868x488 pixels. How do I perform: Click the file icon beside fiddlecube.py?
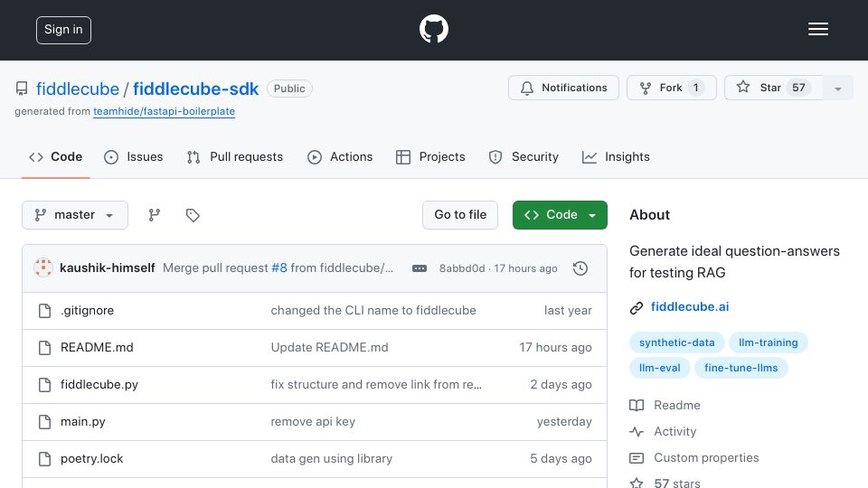click(45, 385)
